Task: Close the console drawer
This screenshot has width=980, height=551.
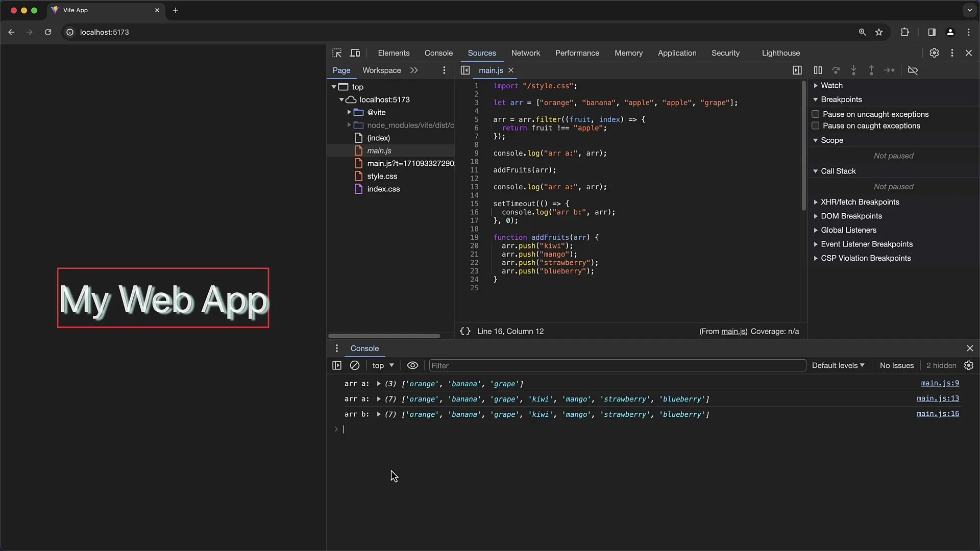Action: click(970, 348)
